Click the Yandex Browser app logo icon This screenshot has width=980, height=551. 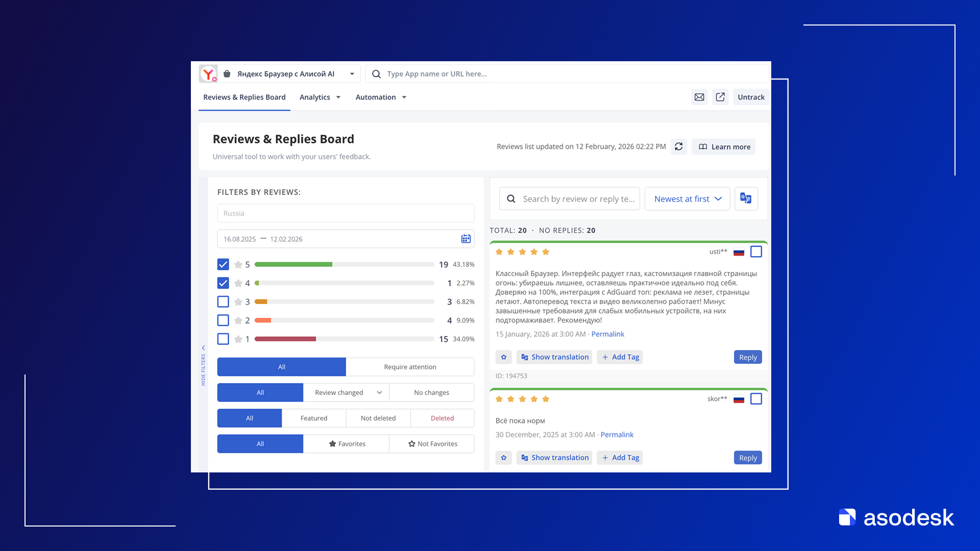point(208,74)
